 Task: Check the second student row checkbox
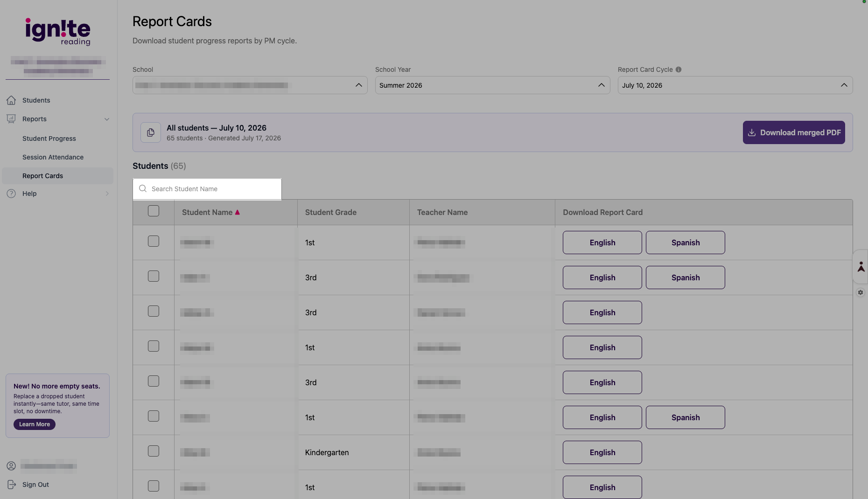(x=154, y=276)
